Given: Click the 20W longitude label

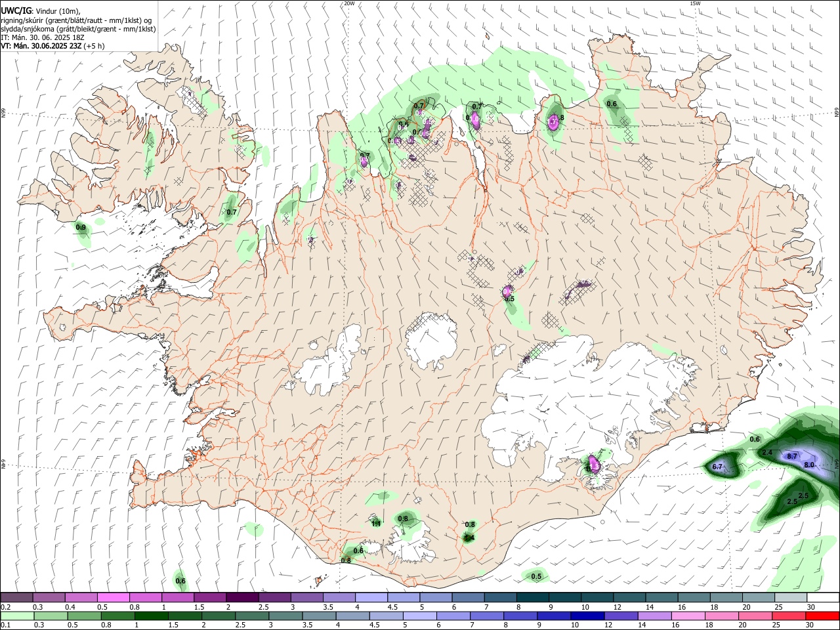Looking at the screenshot, I should [x=349, y=3].
